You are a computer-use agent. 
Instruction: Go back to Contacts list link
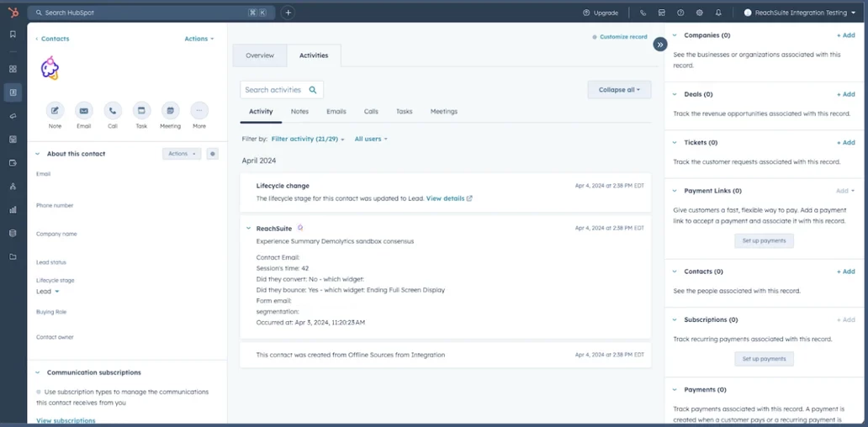click(53, 39)
